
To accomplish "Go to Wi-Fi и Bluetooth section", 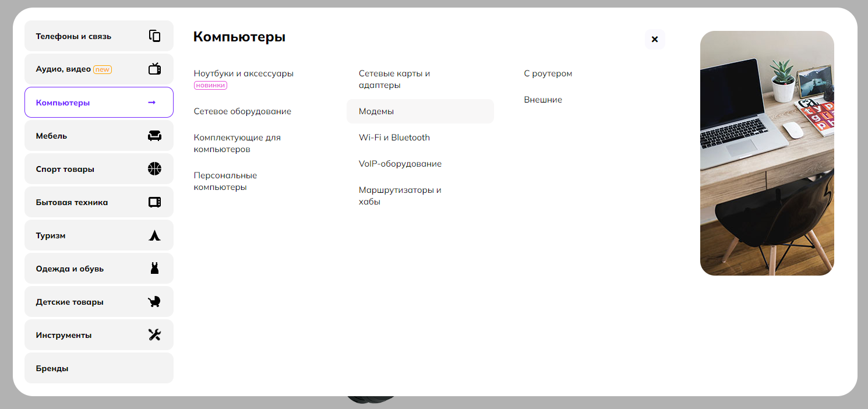I will tap(394, 137).
